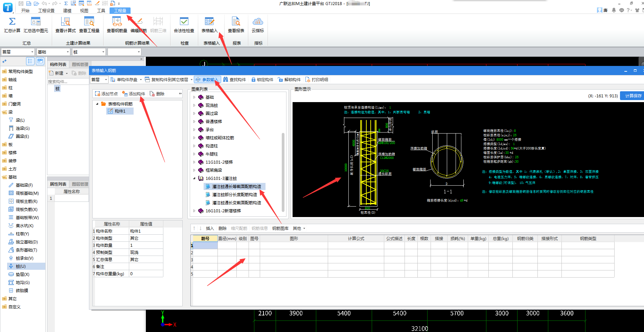
Task: Click 新建 in component list panel
Action: click(x=56, y=73)
